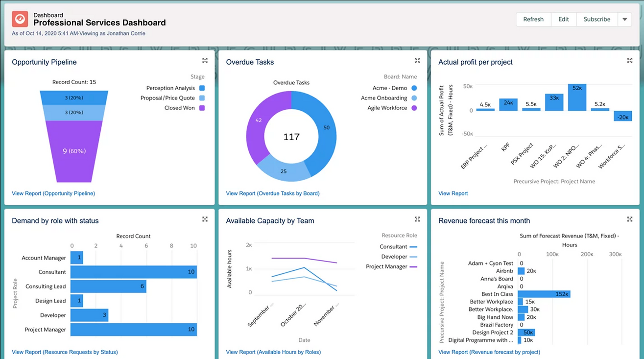Expand Demand by role with status widget
This screenshot has width=644, height=359.
click(205, 219)
